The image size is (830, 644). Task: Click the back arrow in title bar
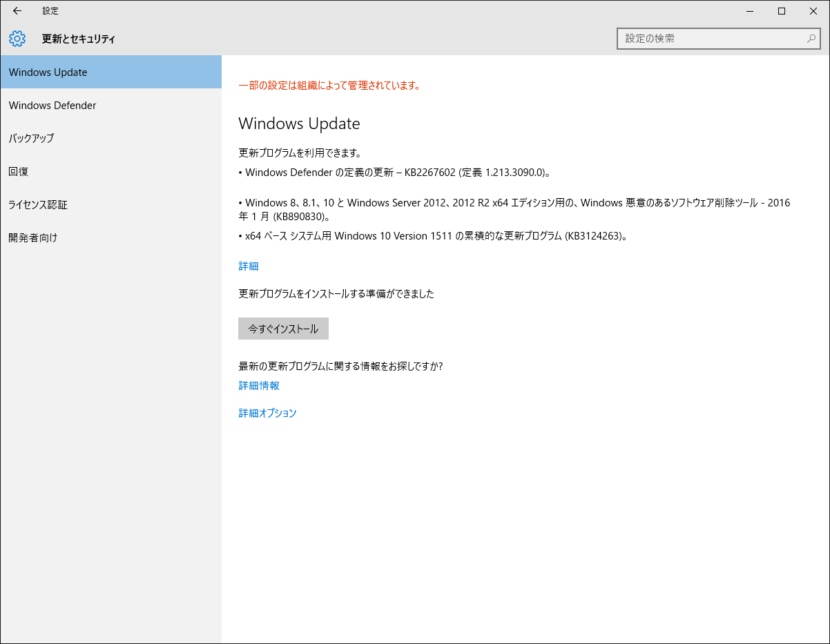click(x=17, y=11)
